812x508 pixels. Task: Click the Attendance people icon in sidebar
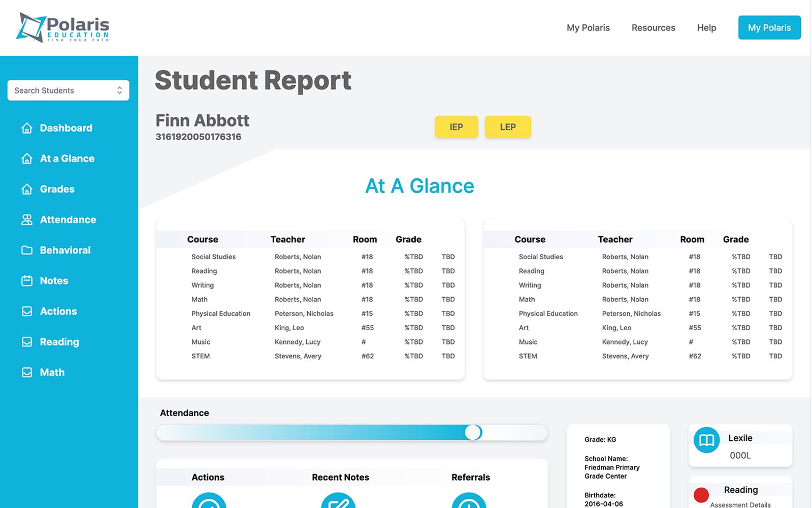[27, 219]
